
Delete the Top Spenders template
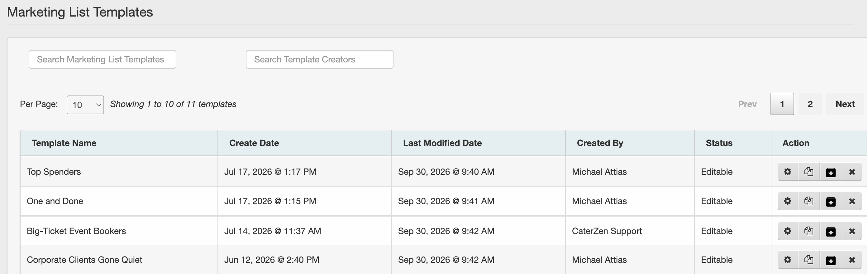click(x=852, y=172)
